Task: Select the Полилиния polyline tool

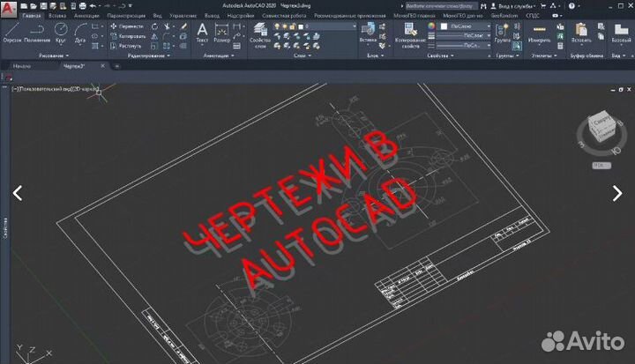Action: coord(37,33)
